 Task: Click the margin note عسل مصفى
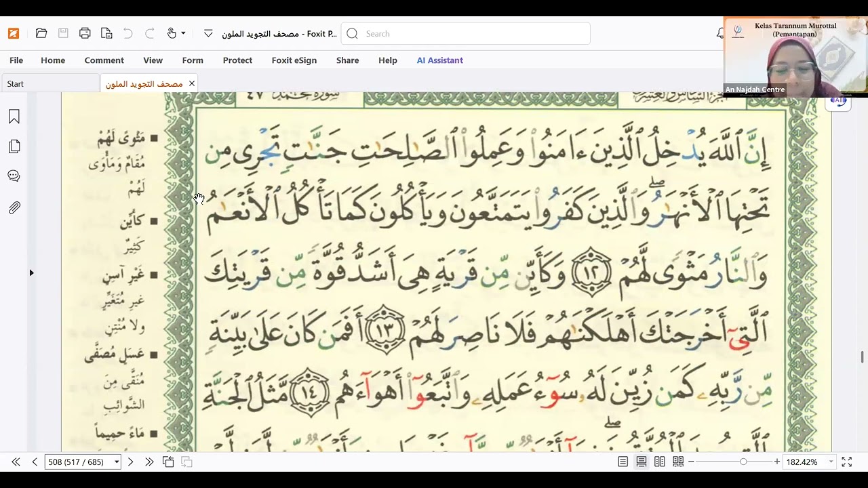point(115,354)
